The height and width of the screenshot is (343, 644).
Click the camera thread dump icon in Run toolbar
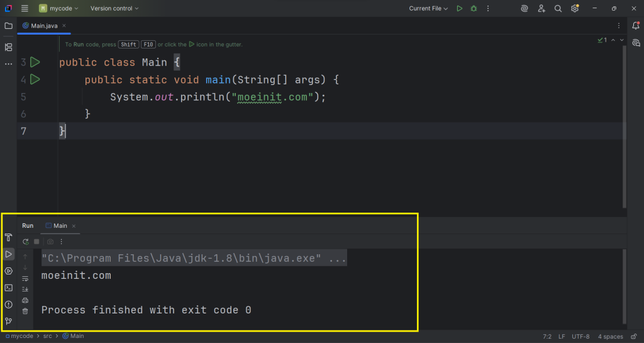coord(50,242)
